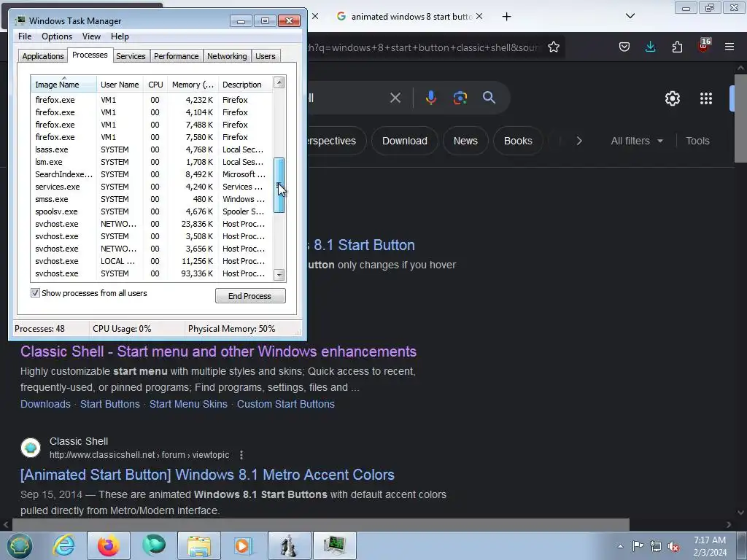
Task: Bookmark this page with the star icon
Action: 553,47
